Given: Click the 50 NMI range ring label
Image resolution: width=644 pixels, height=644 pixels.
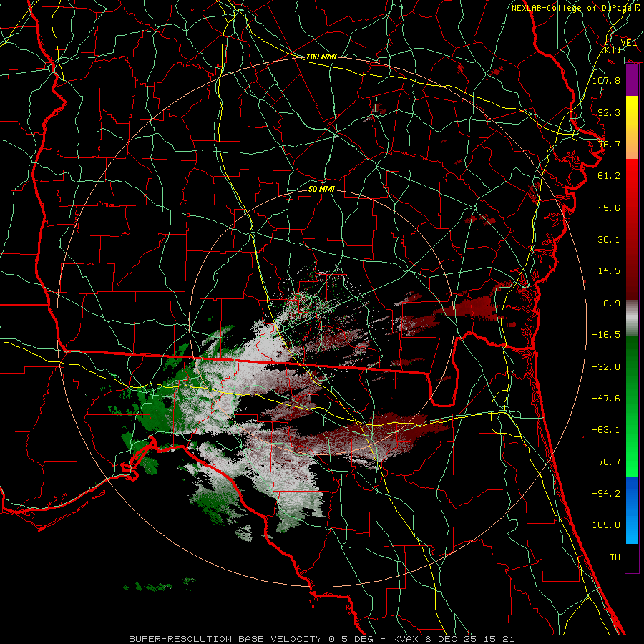Looking at the screenshot, I should [321, 189].
